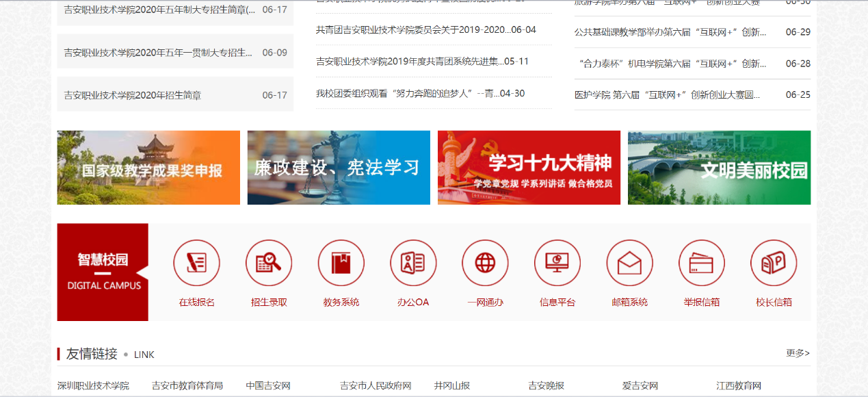Click the 06-09 date in the admissions list
868x397 pixels.
click(x=275, y=53)
